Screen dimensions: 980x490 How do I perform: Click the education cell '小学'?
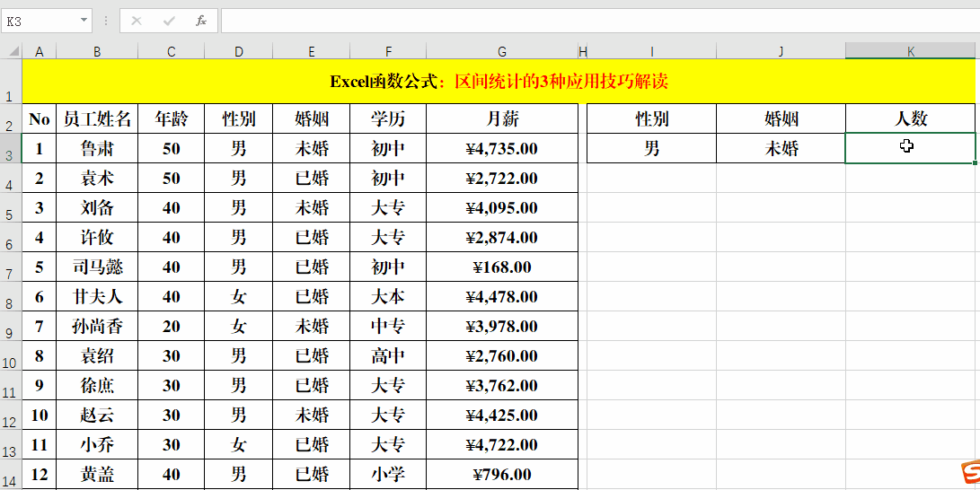(x=388, y=475)
